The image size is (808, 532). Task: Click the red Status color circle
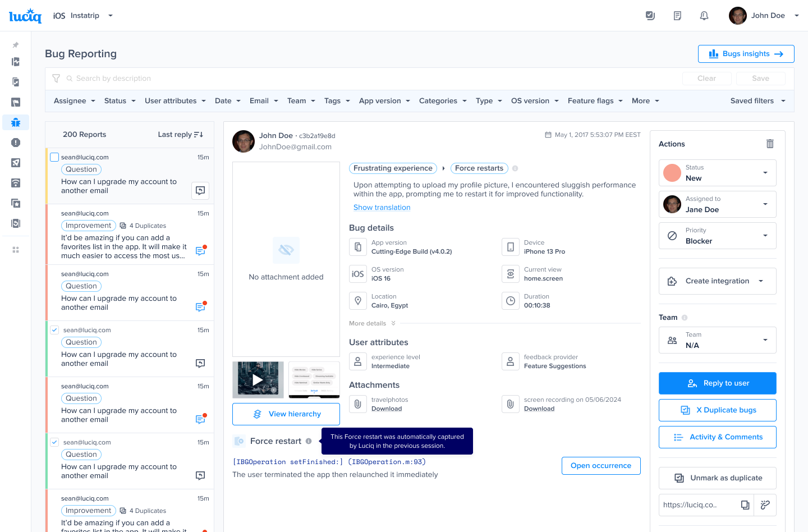(x=672, y=173)
